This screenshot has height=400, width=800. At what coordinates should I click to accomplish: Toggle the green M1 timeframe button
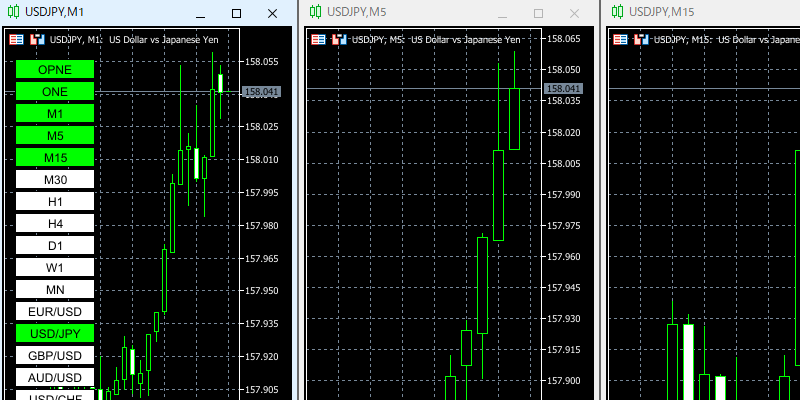(x=55, y=113)
